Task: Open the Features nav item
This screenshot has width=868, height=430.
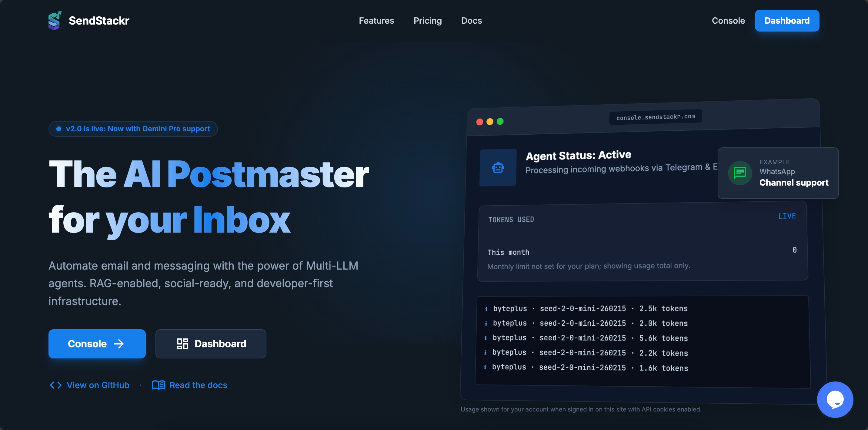Action: [x=376, y=21]
